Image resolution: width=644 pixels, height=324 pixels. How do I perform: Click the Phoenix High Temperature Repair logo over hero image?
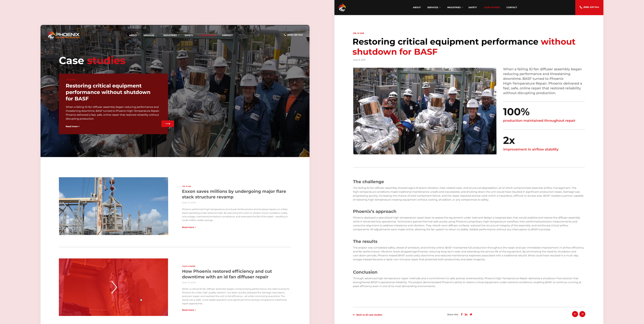[x=63, y=35]
